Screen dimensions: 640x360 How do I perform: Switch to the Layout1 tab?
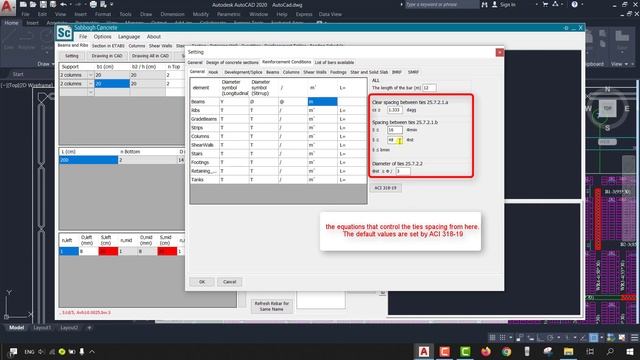42,327
